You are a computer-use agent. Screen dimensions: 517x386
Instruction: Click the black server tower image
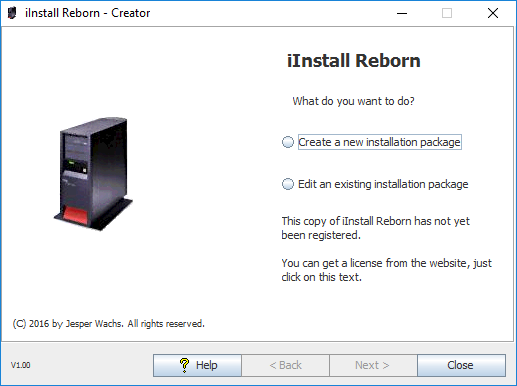tap(93, 174)
